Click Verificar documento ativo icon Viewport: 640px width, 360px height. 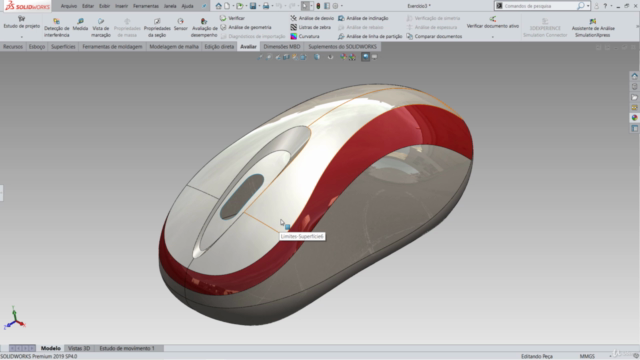493,19
